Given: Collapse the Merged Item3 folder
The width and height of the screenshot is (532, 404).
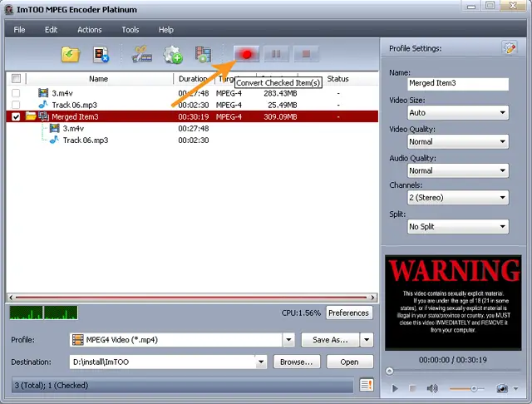Looking at the screenshot, I should click(x=31, y=116).
